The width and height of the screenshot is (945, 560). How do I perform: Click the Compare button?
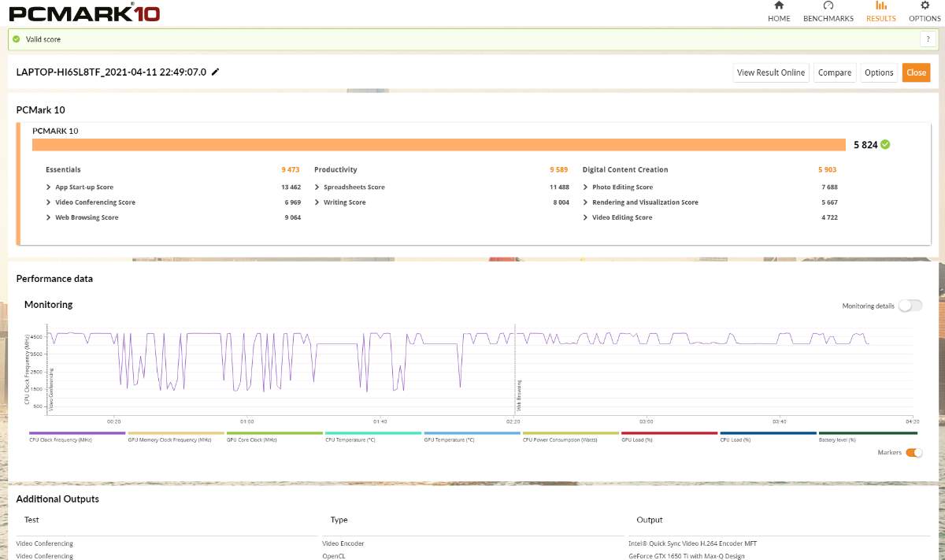[x=834, y=72]
